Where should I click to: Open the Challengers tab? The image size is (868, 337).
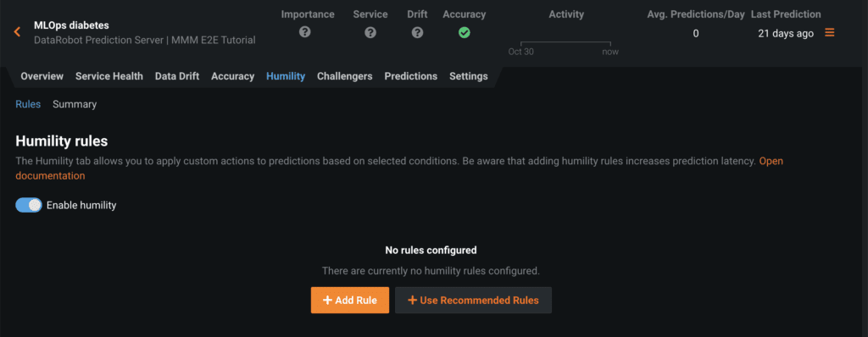[x=345, y=76]
